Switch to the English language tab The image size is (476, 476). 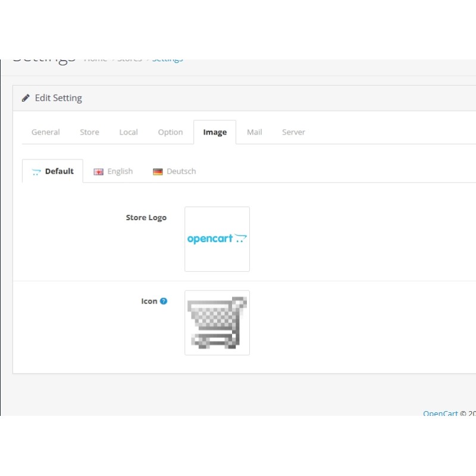120,171
